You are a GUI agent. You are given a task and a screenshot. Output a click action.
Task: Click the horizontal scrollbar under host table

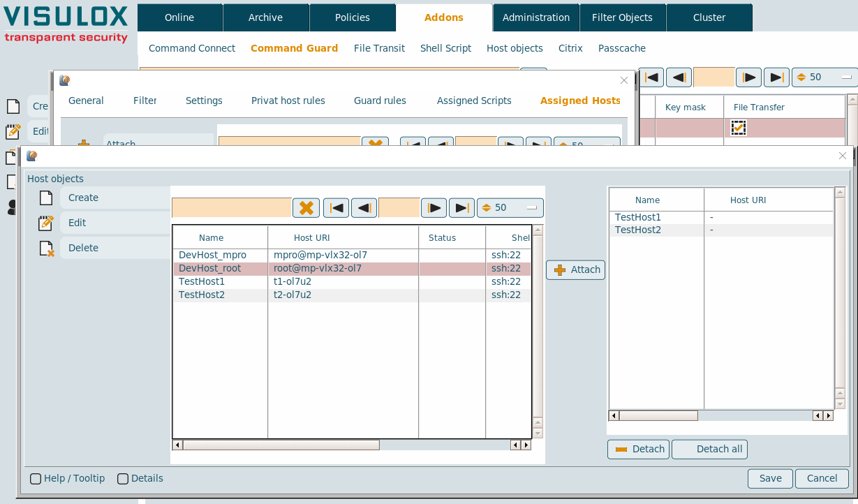click(x=281, y=445)
